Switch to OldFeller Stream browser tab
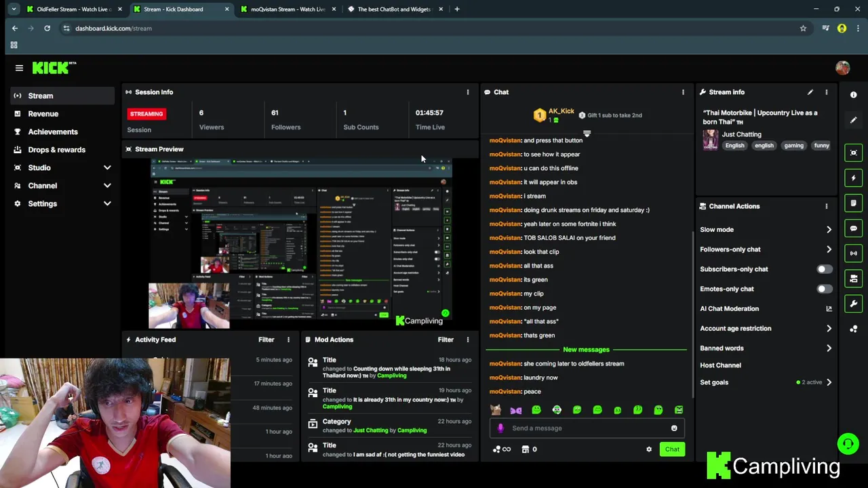This screenshot has width=868, height=488. click(74, 9)
